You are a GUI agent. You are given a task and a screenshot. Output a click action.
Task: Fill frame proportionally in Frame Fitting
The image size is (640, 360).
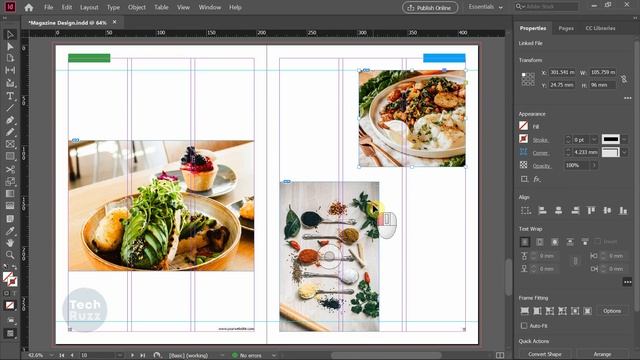point(525,311)
